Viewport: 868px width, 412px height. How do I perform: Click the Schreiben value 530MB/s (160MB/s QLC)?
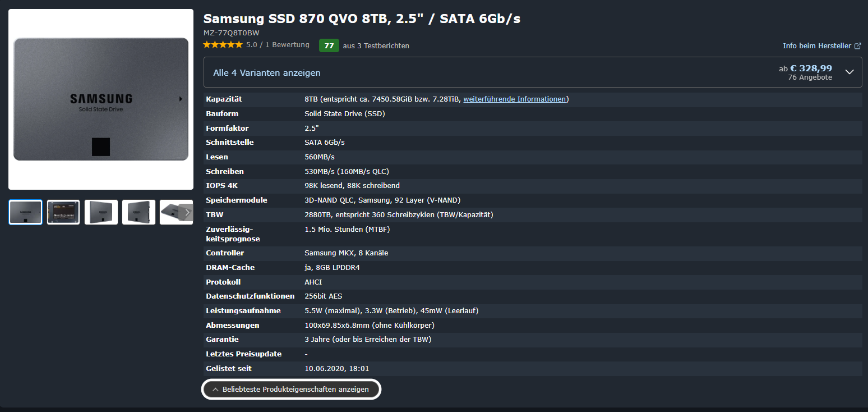347,172
